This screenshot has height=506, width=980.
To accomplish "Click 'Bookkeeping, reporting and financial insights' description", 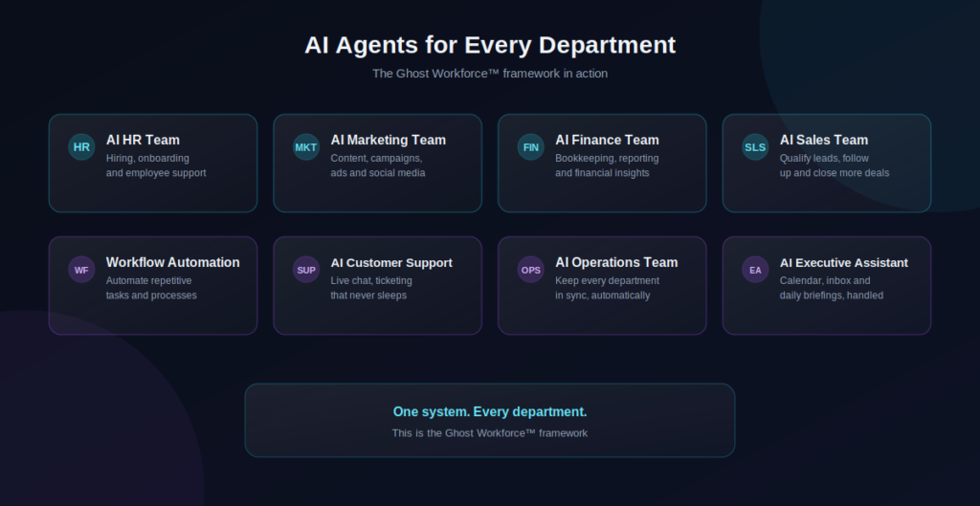I will [607, 165].
